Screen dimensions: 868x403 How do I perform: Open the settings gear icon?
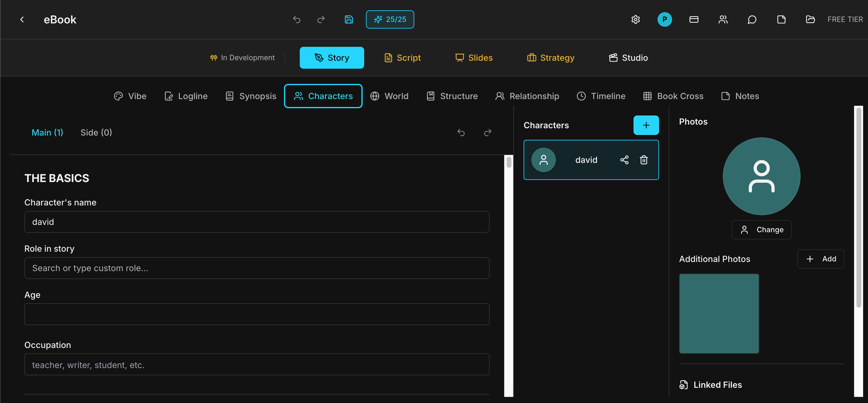tap(635, 19)
